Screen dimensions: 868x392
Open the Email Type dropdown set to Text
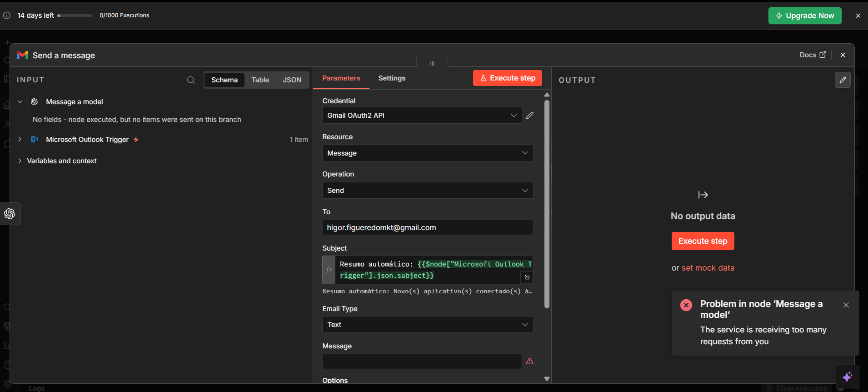pyautogui.click(x=428, y=325)
